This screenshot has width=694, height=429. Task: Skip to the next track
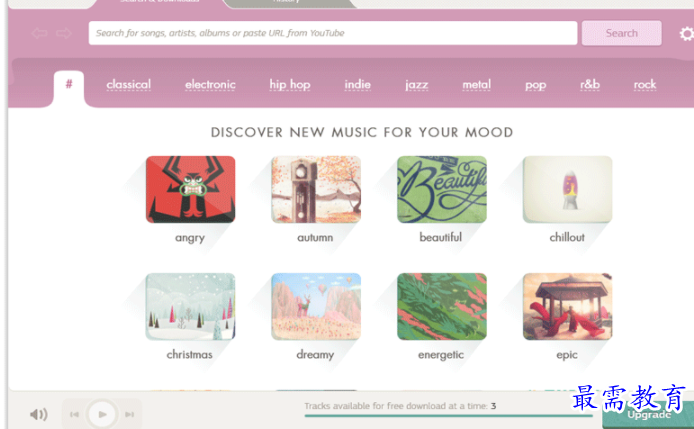129,414
